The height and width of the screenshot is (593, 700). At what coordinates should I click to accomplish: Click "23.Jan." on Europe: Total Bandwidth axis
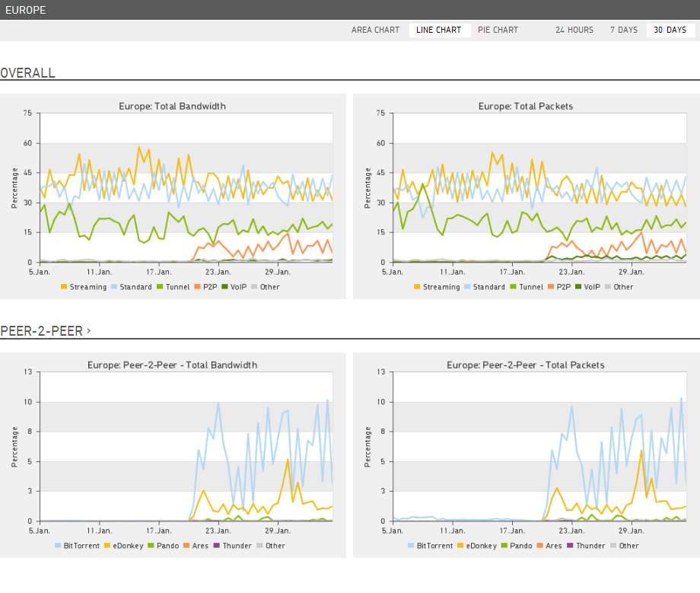pyautogui.click(x=218, y=272)
